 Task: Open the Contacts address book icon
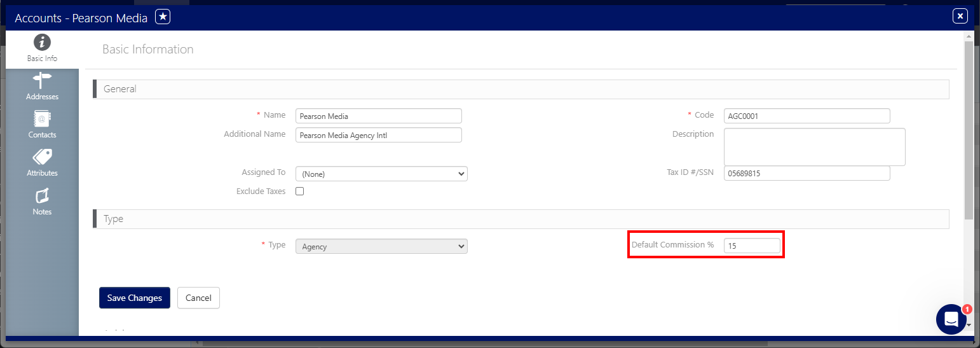pos(42,119)
